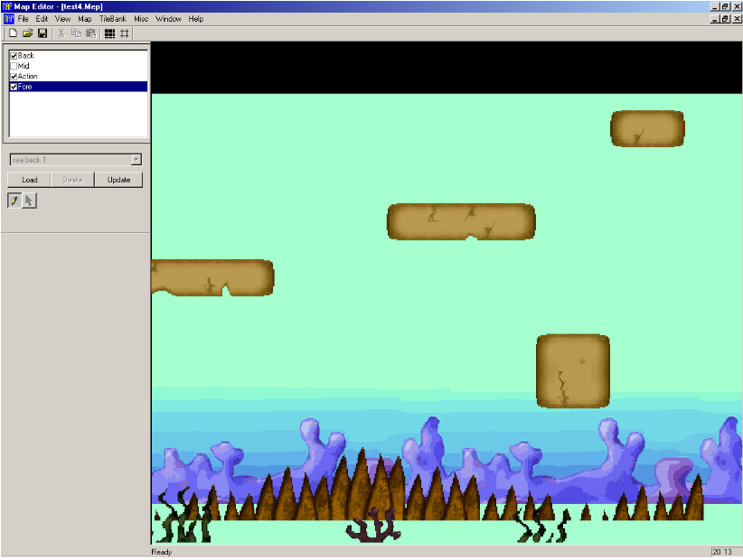Image resolution: width=743 pixels, height=560 pixels.
Task: Open the 'sea back 1' dropdown arrow
Action: 136,160
